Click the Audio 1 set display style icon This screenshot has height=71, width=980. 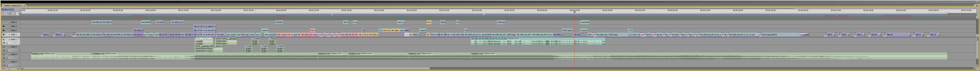point(3,43)
